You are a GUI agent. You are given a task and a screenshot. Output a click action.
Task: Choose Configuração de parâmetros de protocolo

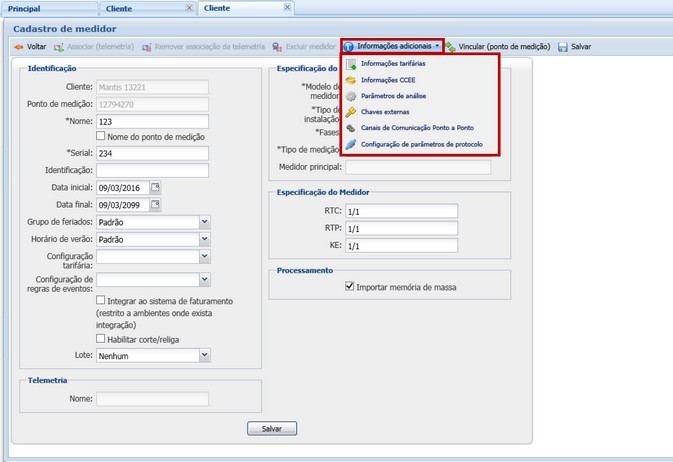[421, 144]
